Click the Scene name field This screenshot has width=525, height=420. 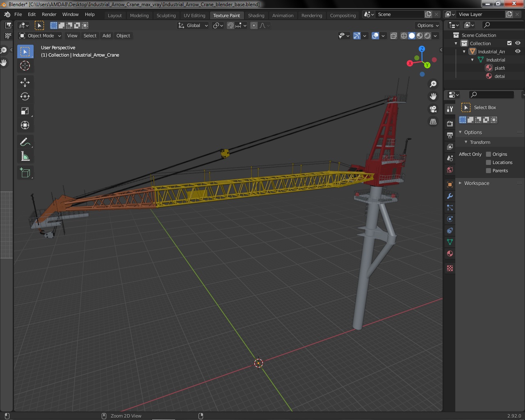pyautogui.click(x=400, y=14)
